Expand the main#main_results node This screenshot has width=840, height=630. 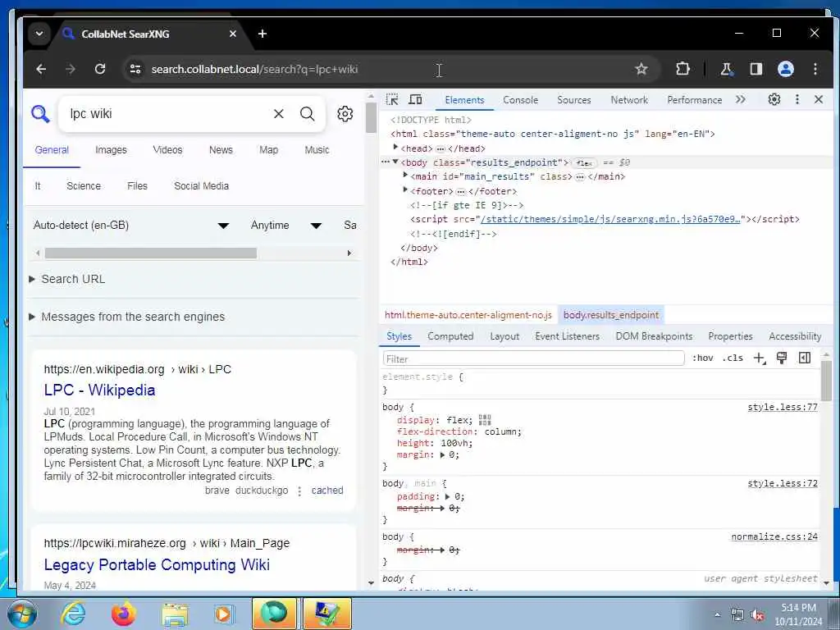coord(405,176)
